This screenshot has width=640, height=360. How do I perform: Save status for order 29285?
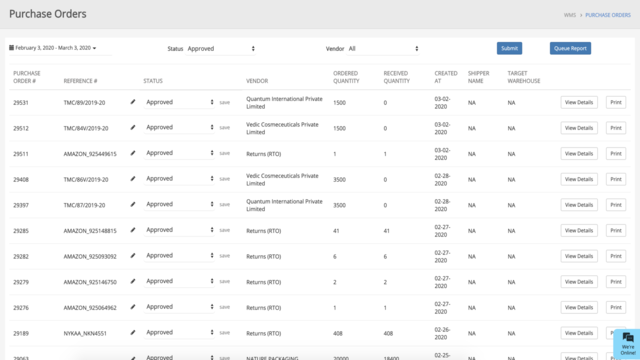224,230
